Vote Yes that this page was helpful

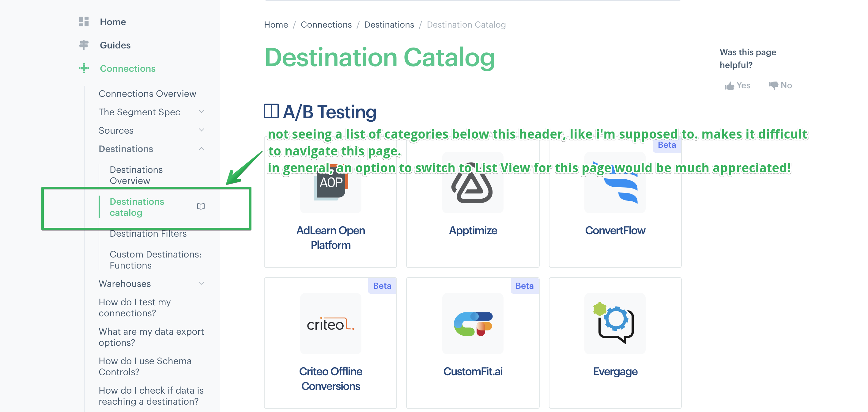[738, 85]
